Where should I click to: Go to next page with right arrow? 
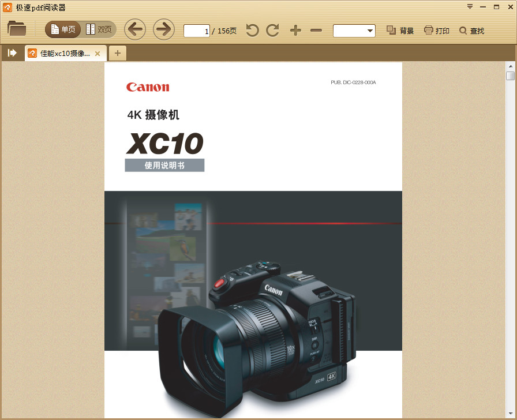(x=164, y=29)
